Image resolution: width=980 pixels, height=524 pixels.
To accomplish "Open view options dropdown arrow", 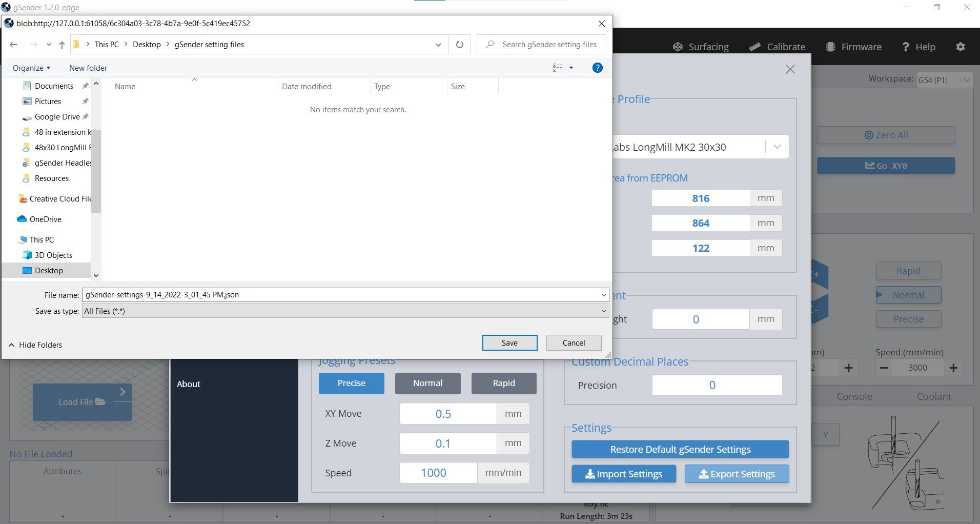I will click(x=571, y=68).
